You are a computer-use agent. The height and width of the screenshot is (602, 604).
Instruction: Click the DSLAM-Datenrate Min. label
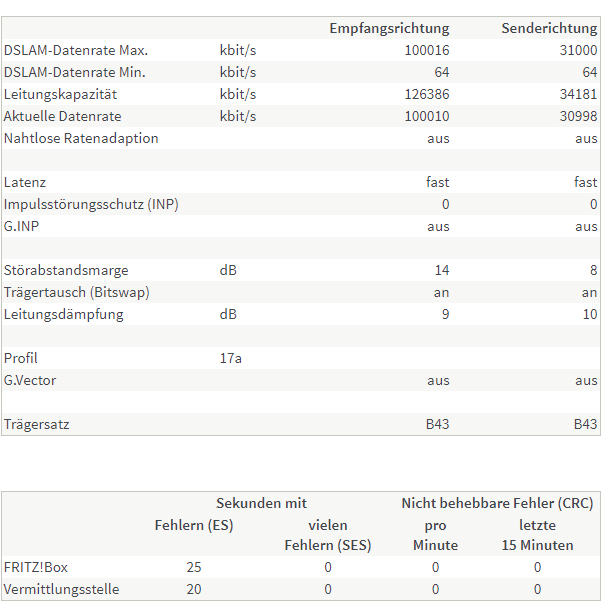(75, 72)
